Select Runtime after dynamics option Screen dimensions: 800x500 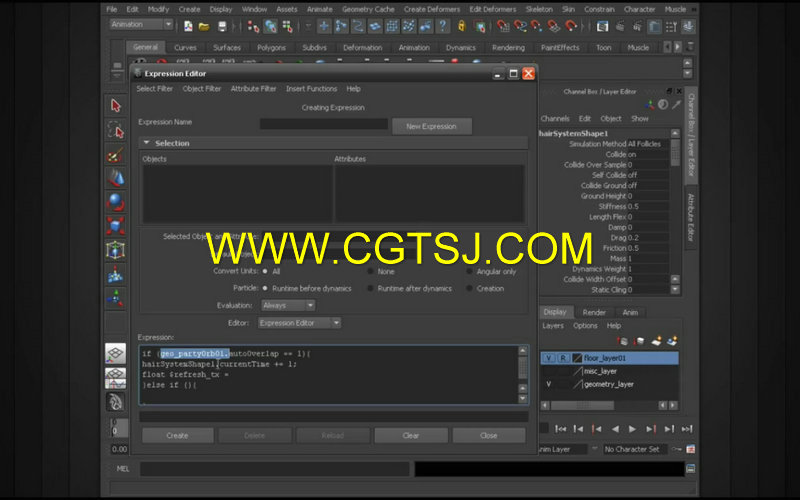click(370, 288)
